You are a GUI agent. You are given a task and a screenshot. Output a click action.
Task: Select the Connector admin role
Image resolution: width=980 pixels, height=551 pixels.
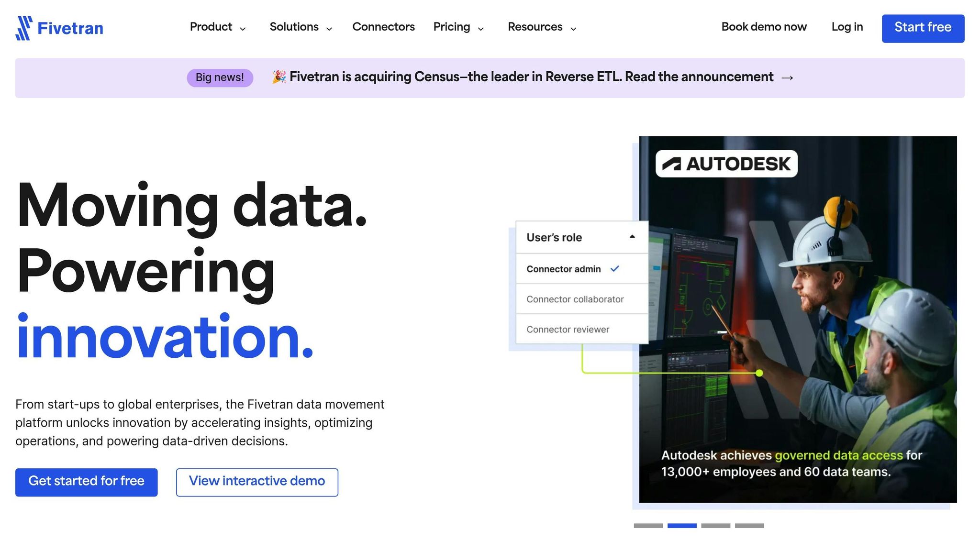(563, 269)
